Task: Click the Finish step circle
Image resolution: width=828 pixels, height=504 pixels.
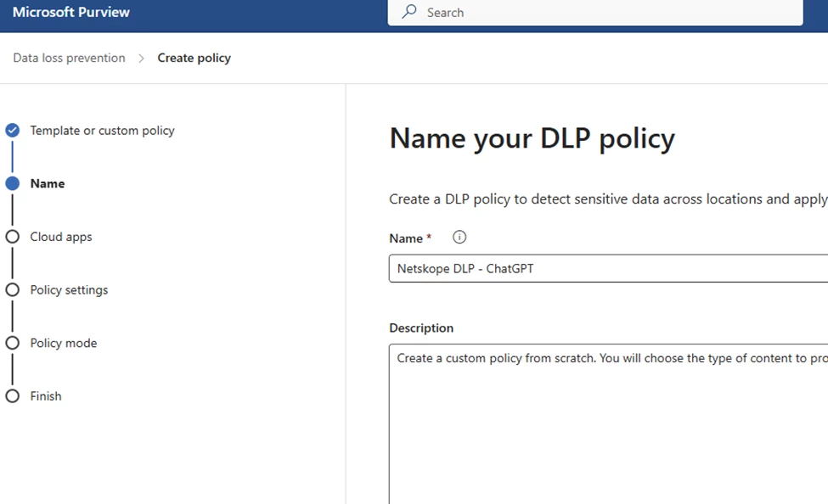Action: (x=13, y=395)
